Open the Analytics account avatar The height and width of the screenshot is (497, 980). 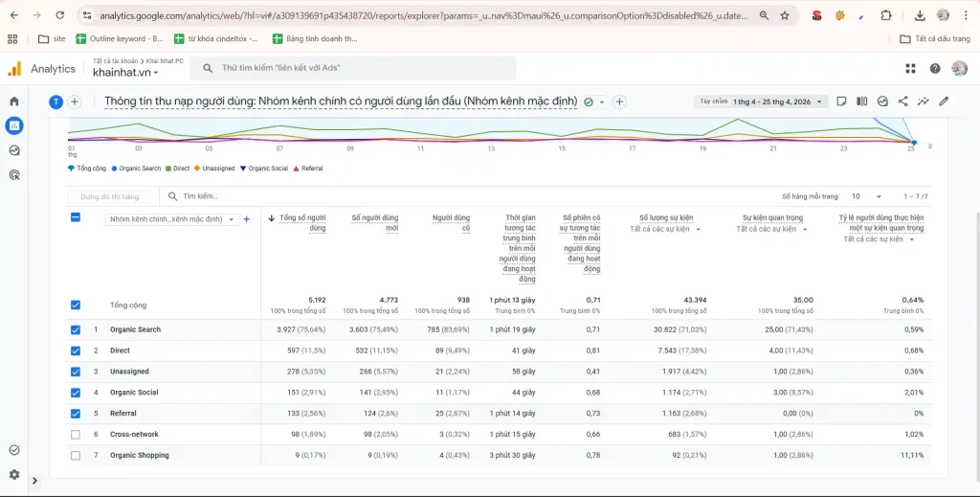(x=959, y=69)
